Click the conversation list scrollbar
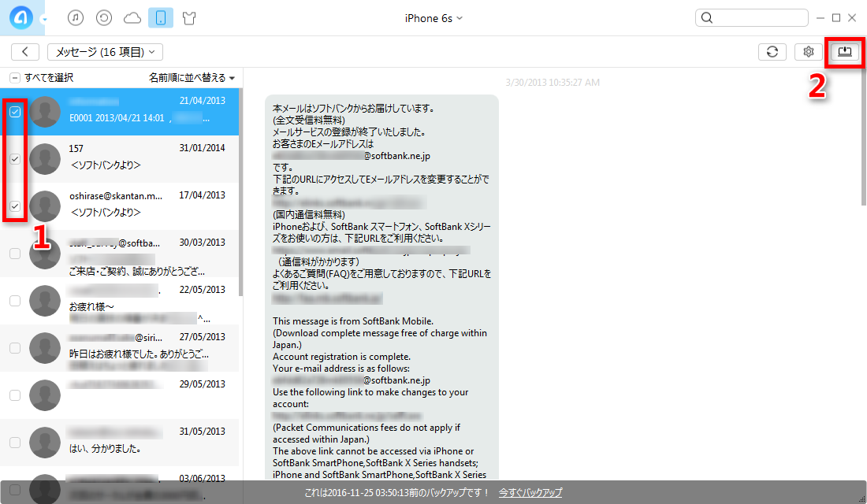 point(240,191)
